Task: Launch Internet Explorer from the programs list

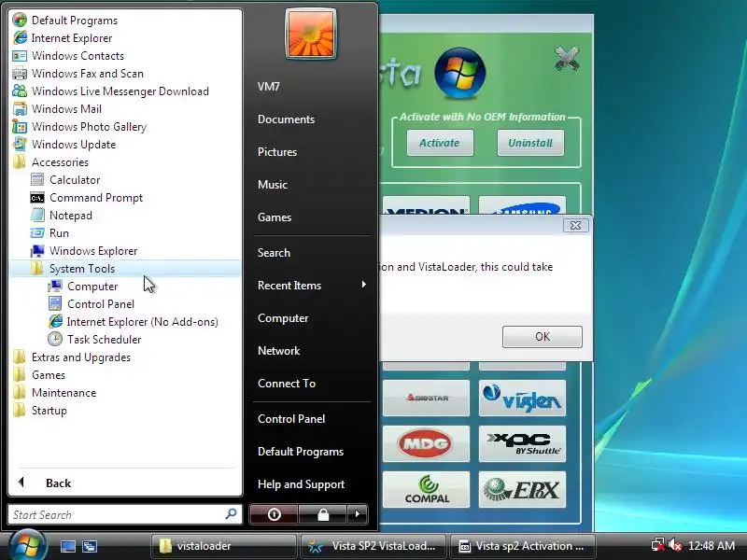Action: pyautogui.click(x=72, y=38)
